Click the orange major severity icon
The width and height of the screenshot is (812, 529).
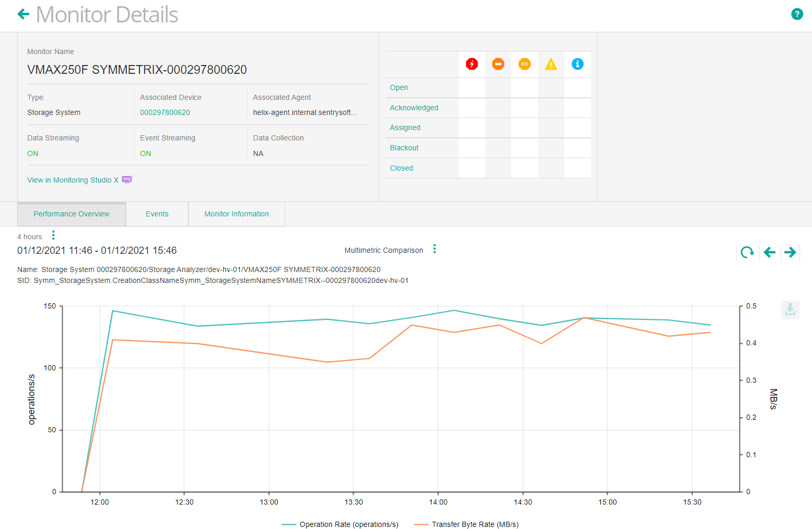[x=498, y=64]
